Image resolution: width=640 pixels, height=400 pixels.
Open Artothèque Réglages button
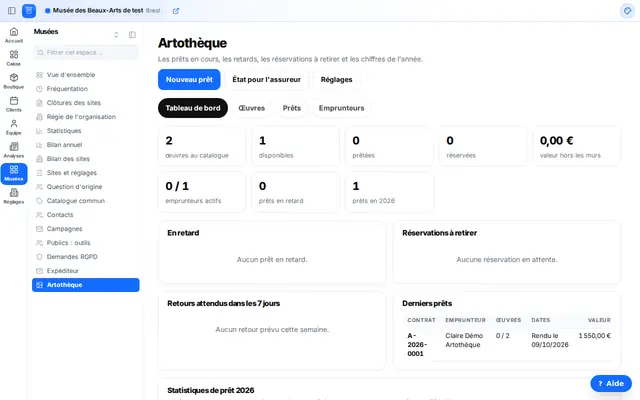coord(336,80)
